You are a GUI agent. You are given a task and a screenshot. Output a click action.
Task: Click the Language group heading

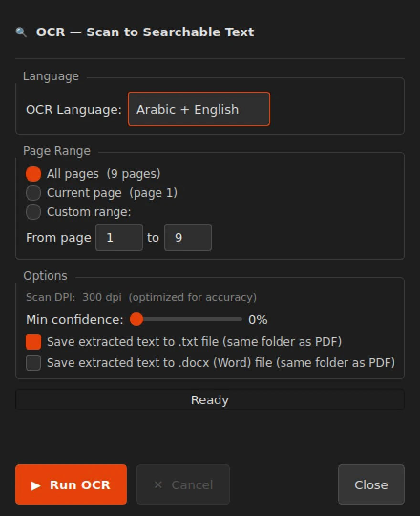click(51, 76)
